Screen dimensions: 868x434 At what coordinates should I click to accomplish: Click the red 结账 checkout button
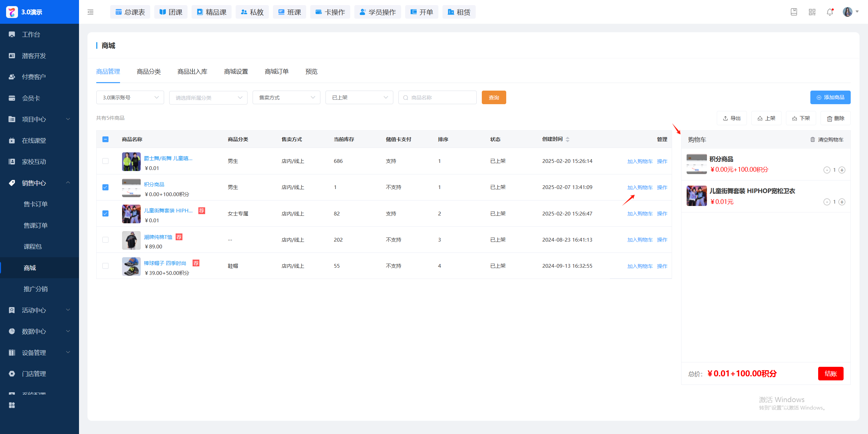click(x=830, y=374)
